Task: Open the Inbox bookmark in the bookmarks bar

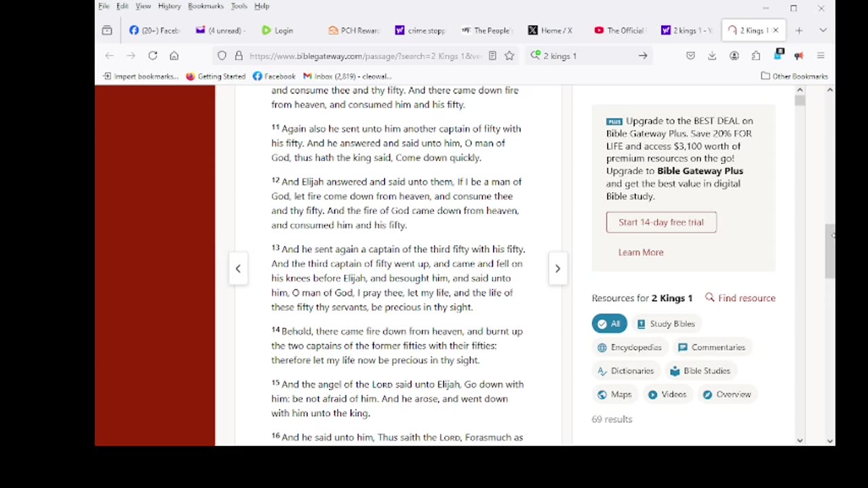Action: [x=347, y=77]
